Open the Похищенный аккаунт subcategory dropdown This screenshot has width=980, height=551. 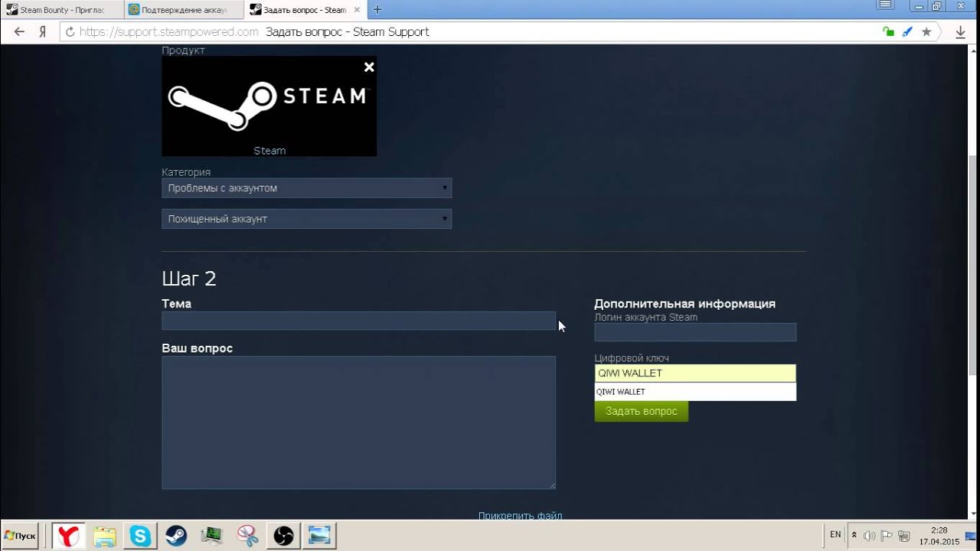tap(306, 219)
